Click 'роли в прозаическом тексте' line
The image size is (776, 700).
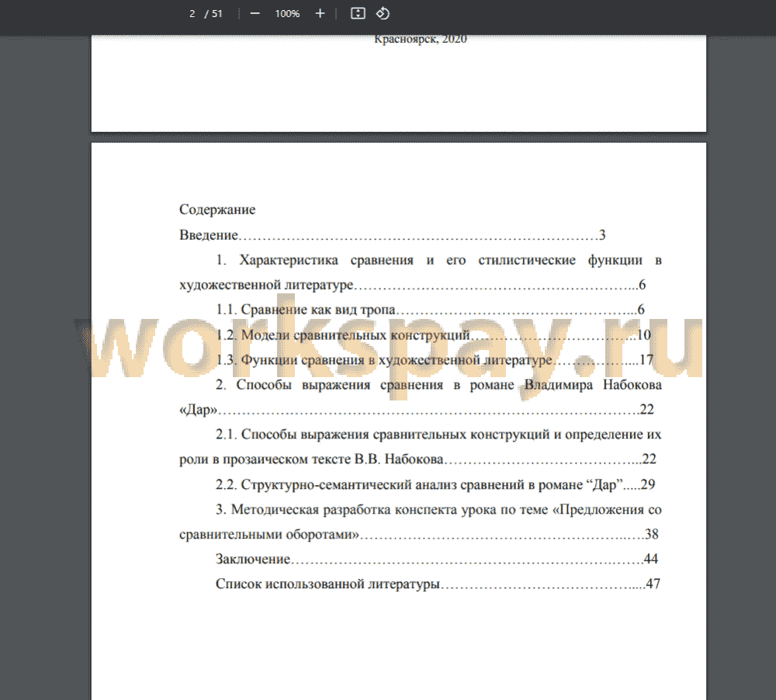(417, 459)
